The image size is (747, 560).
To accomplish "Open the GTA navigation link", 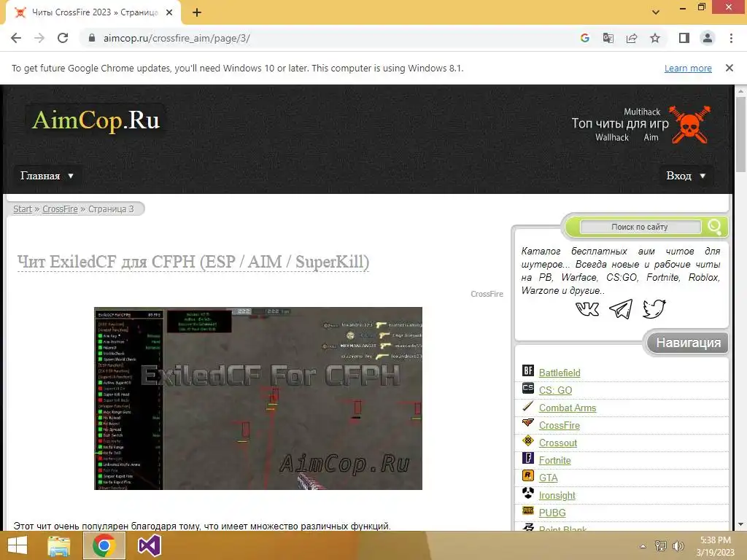I will [548, 478].
